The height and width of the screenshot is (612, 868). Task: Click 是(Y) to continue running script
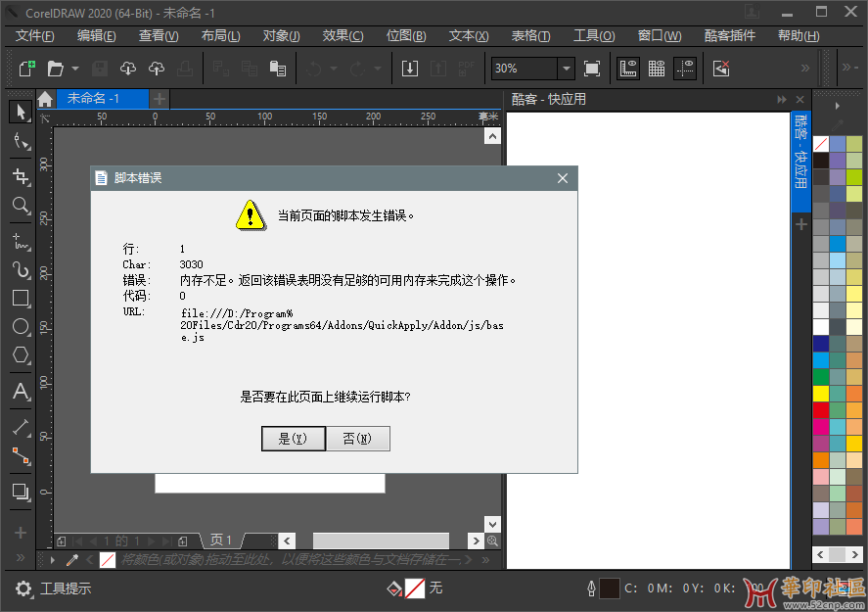tap(293, 439)
